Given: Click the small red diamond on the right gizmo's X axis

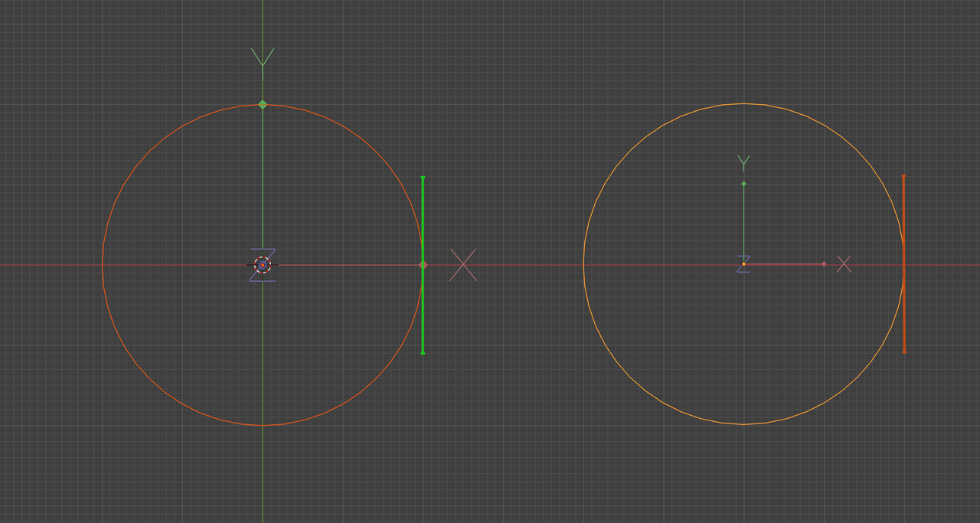Looking at the screenshot, I should tap(825, 264).
